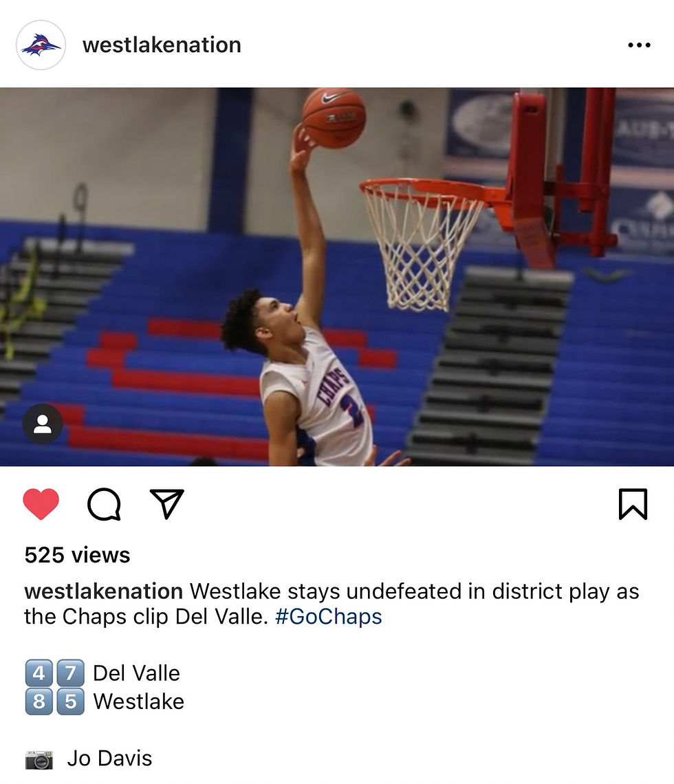Click the number 4 keycap emoji
This screenshot has width=674, height=784.
[39, 673]
